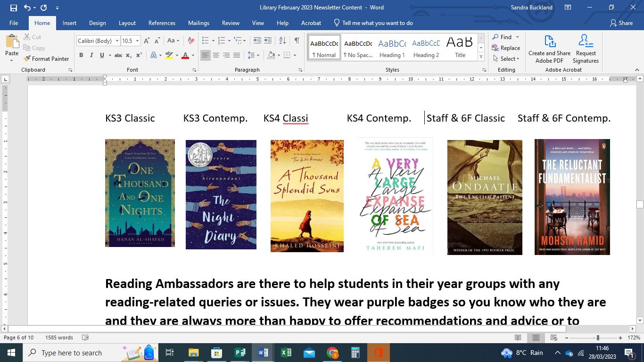This screenshot has height=362, width=644.
Task: Switch to the Design tab
Action: (x=97, y=23)
